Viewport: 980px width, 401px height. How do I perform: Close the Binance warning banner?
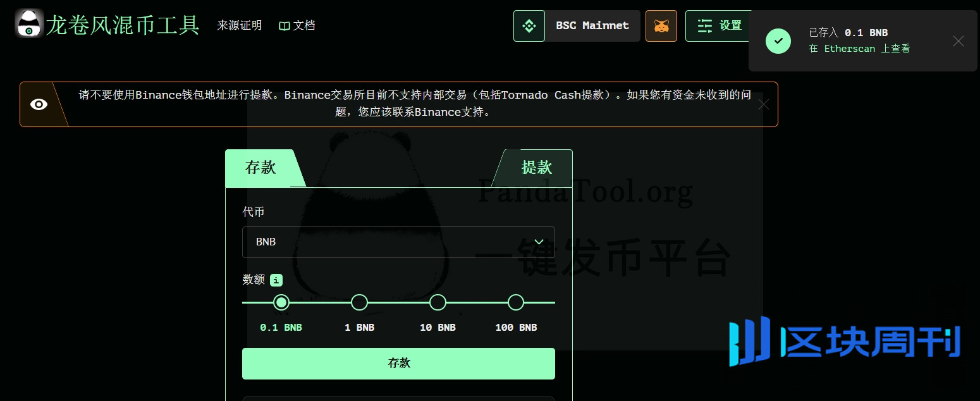pyautogui.click(x=763, y=104)
